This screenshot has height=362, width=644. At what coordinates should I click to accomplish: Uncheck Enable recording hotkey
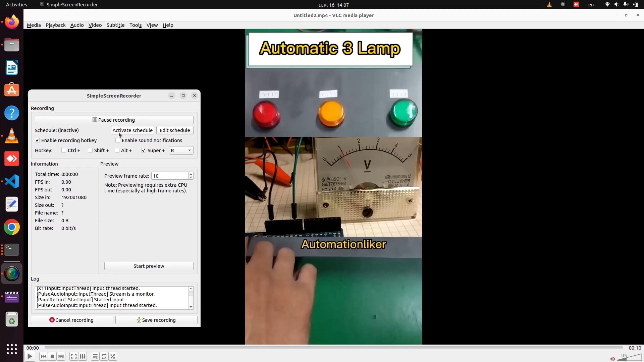coord(37,140)
